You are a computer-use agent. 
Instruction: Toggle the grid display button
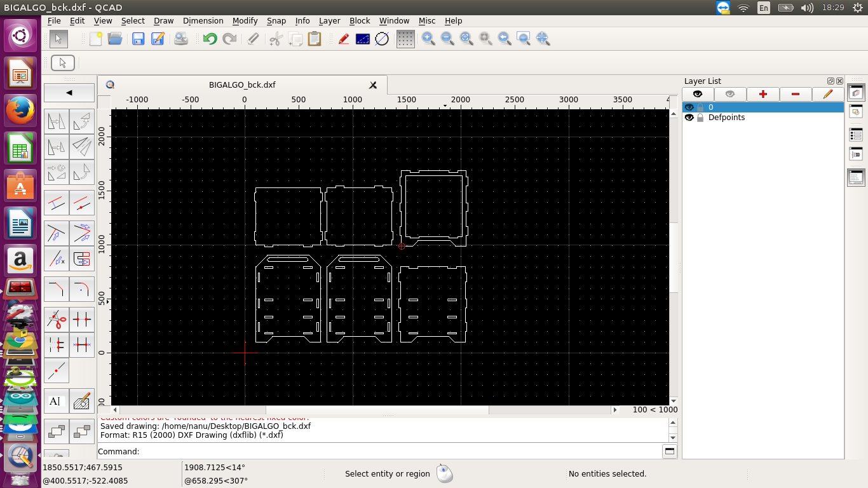click(405, 39)
